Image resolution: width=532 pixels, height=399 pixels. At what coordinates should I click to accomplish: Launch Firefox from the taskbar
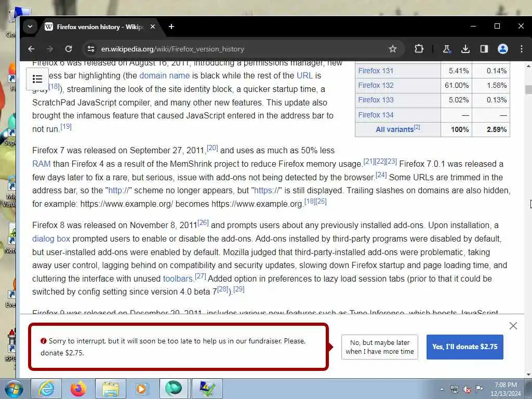pyautogui.click(x=78, y=389)
